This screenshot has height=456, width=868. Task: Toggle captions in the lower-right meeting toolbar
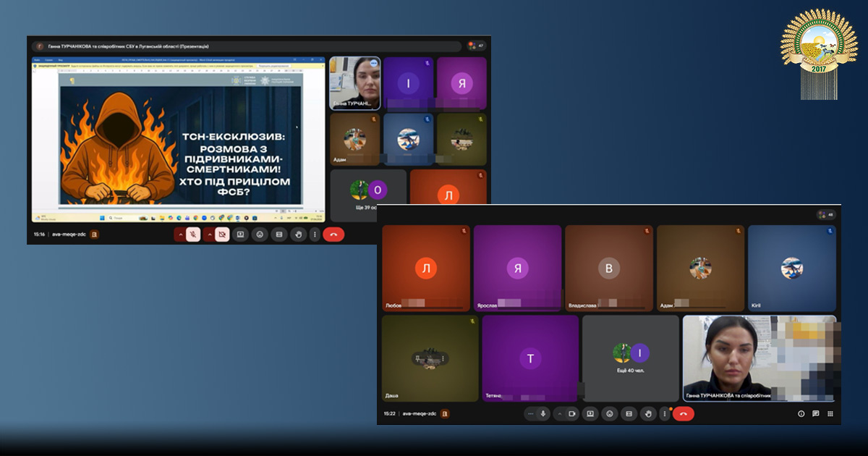tap(629, 413)
